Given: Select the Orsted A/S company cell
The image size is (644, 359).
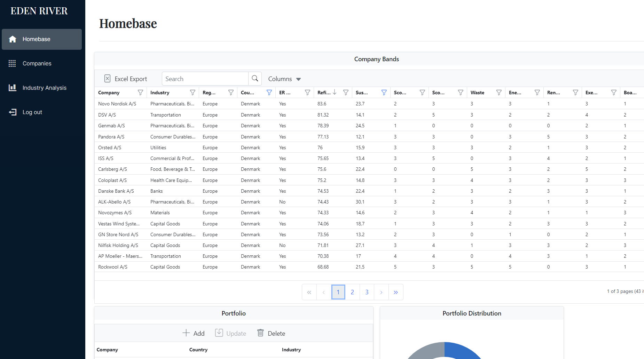Looking at the screenshot, I should pos(121,147).
